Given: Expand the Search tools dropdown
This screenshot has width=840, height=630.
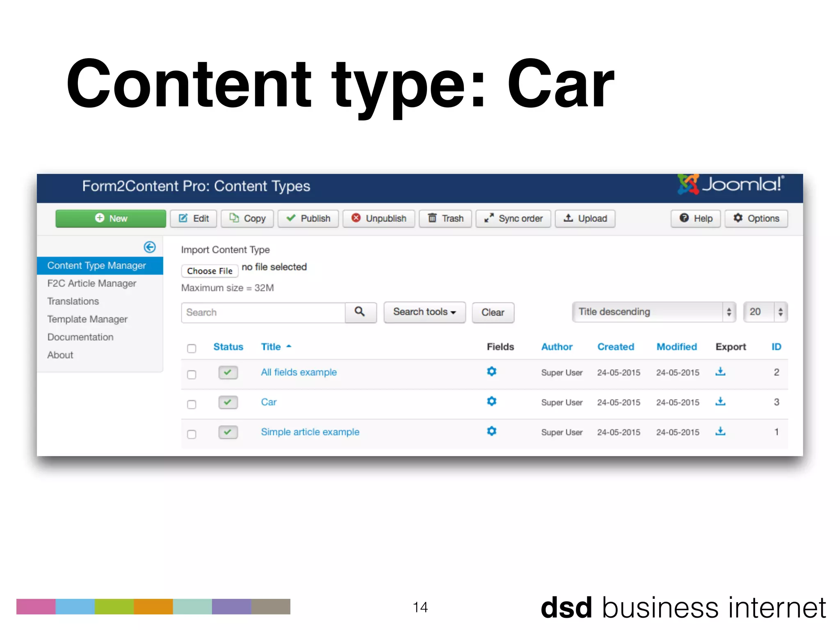Looking at the screenshot, I should click(425, 312).
